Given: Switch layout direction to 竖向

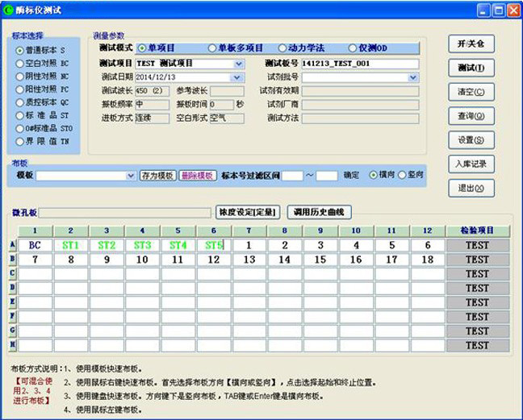Looking at the screenshot, I should pyautogui.click(x=403, y=175).
